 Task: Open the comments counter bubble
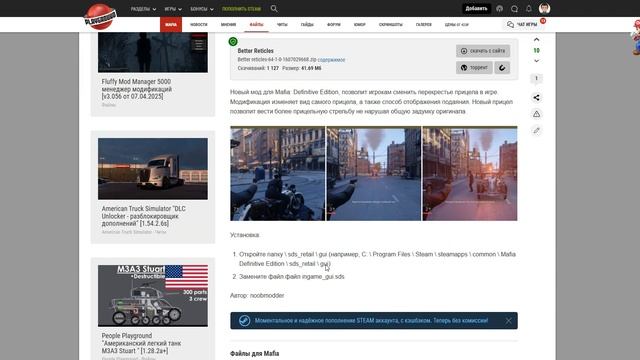[x=536, y=79]
